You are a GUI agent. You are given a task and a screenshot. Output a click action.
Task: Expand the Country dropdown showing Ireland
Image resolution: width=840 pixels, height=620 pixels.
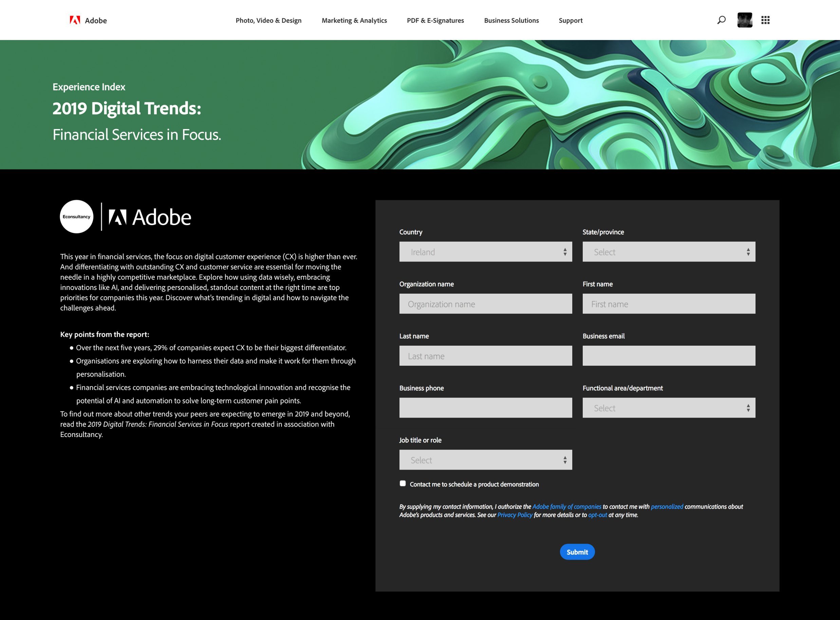pyautogui.click(x=485, y=252)
